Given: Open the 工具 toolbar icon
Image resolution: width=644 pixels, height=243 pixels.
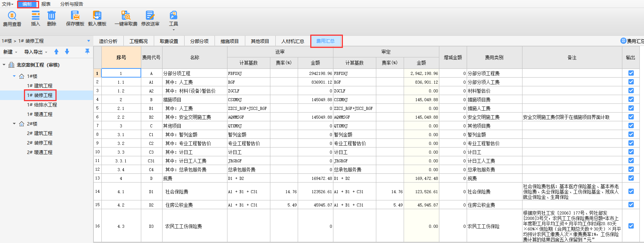Looking at the screenshot, I should [x=174, y=16].
